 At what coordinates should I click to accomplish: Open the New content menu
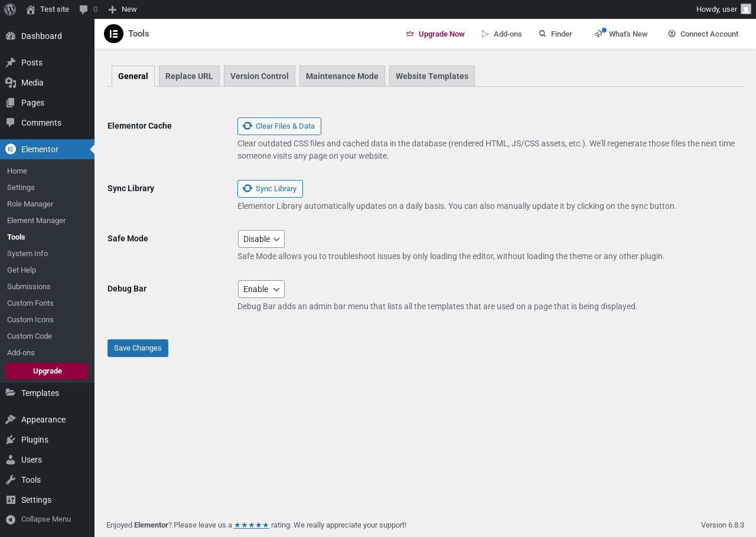pyautogui.click(x=123, y=9)
